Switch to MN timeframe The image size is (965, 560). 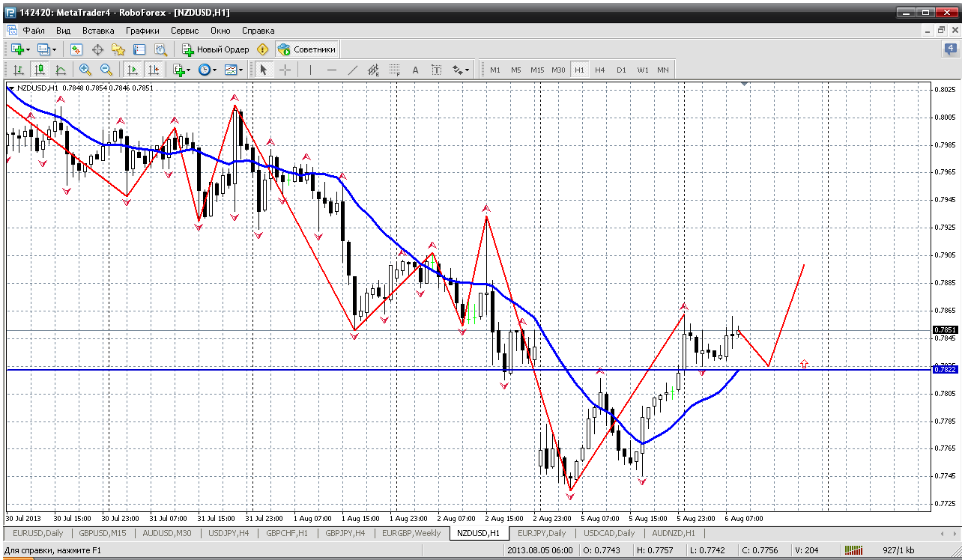click(x=663, y=70)
